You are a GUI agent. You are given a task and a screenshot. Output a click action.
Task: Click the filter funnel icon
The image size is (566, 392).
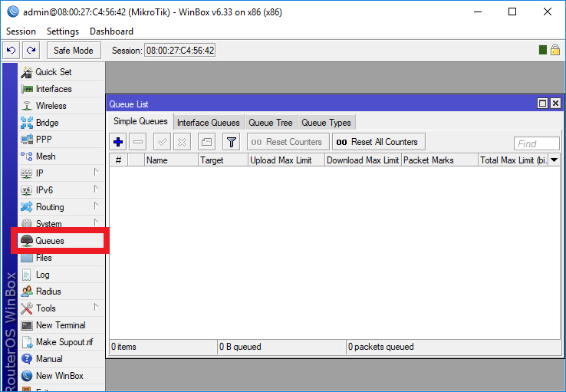[232, 142]
